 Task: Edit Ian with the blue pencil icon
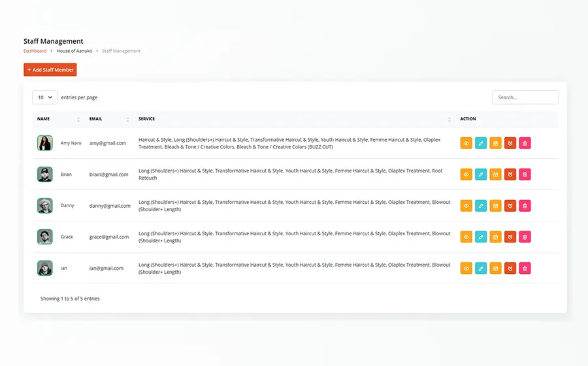[x=481, y=268]
